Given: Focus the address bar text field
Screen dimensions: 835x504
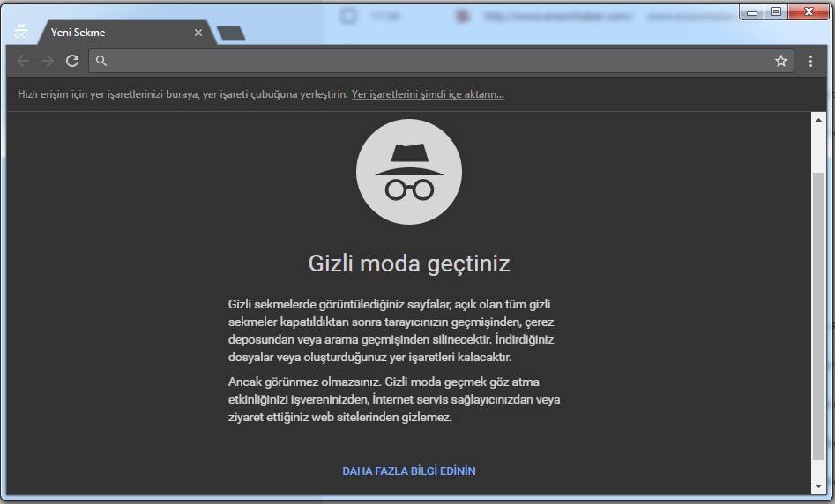Looking at the screenshot, I should click(432, 61).
